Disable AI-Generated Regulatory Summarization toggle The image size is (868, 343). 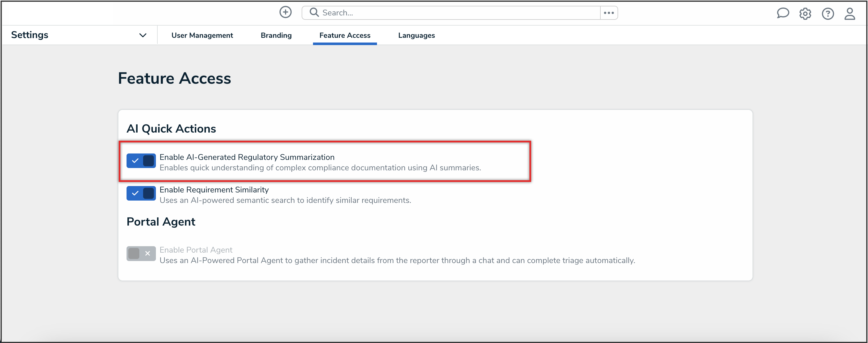coord(141,161)
